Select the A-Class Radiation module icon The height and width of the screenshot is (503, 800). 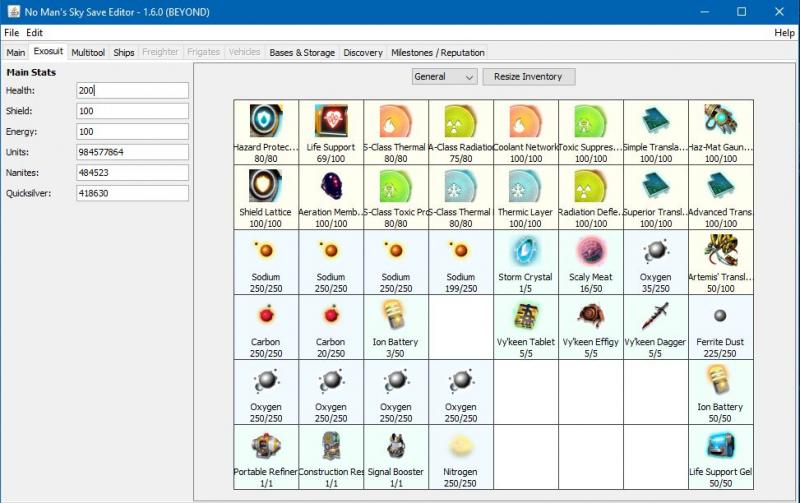click(461, 121)
